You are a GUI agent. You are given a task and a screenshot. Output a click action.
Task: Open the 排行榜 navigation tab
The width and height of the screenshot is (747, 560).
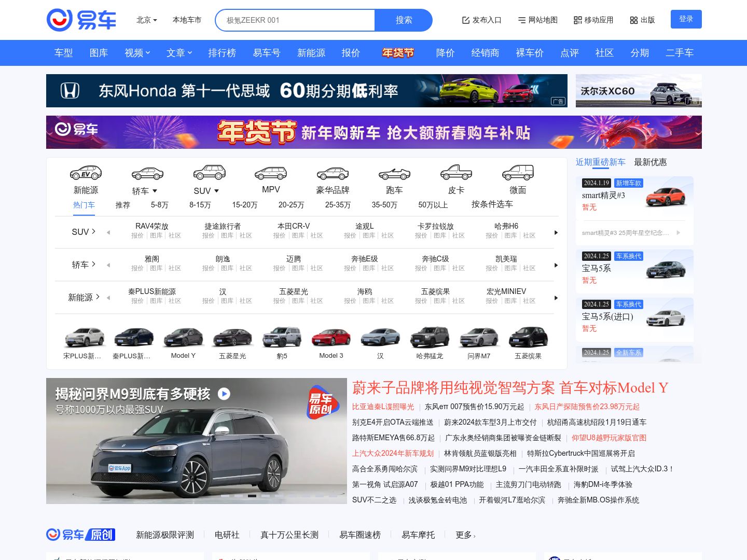[222, 53]
